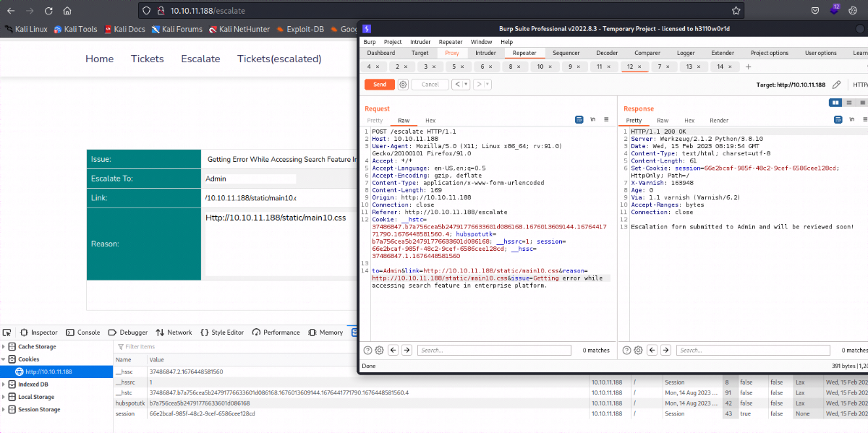Toggle the Response newline \n display icon
This screenshot has width=868, height=433.
coord(851,120)
